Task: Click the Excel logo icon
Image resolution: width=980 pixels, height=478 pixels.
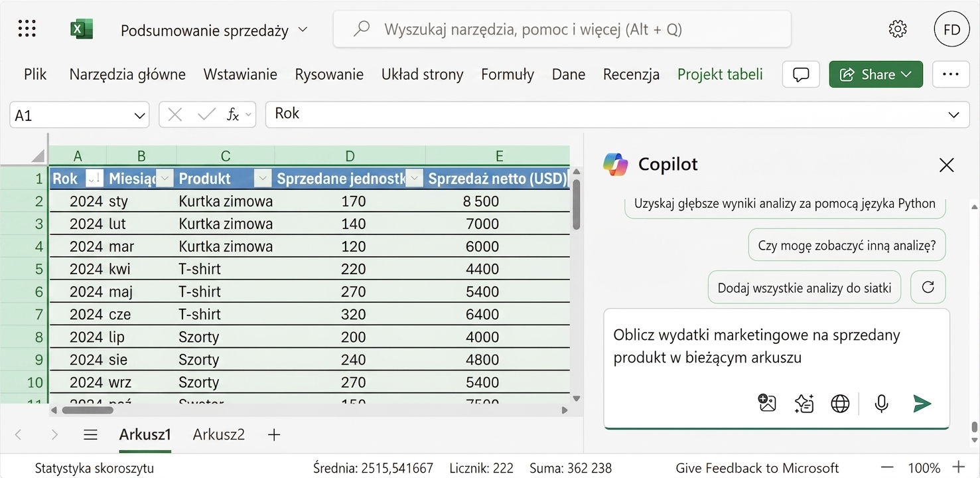Action: (82, 29)
